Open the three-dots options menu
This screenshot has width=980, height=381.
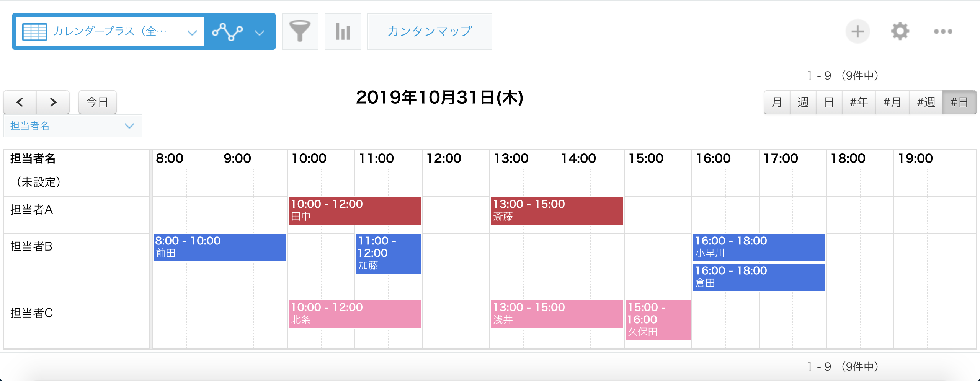click(943, 31)
